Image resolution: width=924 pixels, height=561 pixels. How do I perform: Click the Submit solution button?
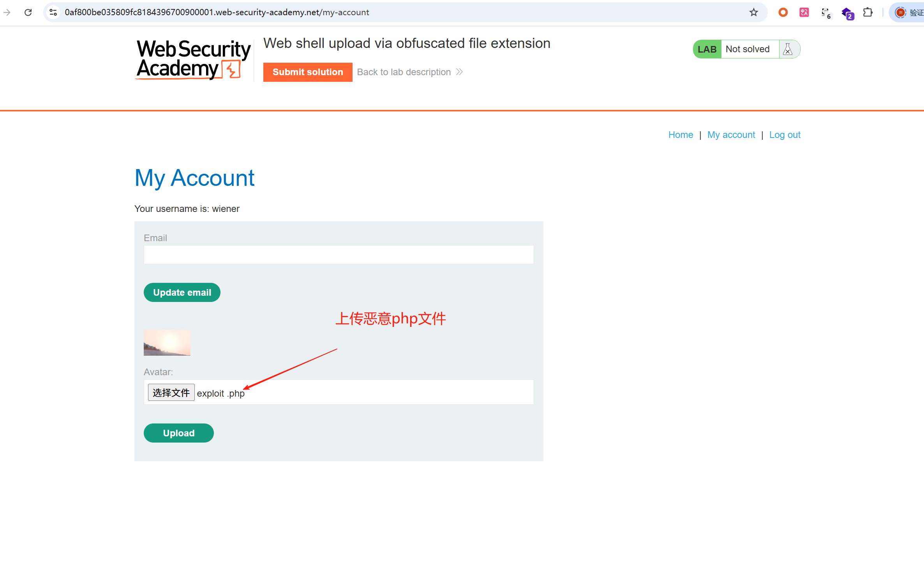coord(308,72)
